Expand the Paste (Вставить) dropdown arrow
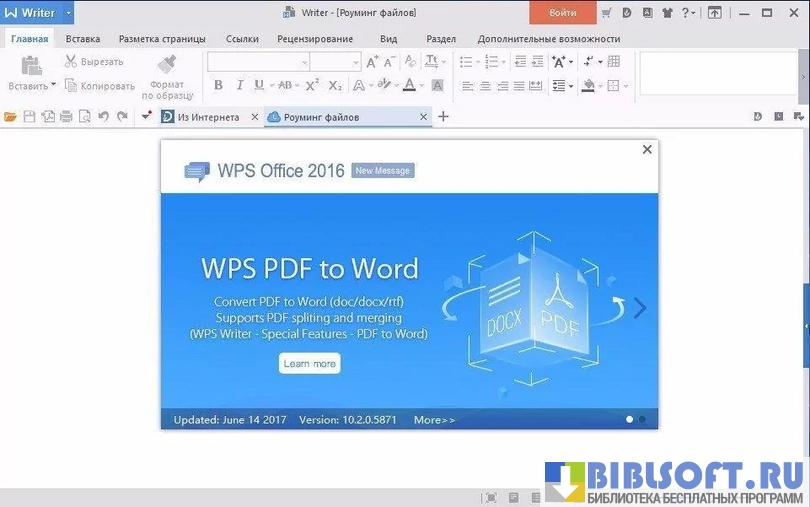Viewport: 810px width, 507px height. (54, 86)
